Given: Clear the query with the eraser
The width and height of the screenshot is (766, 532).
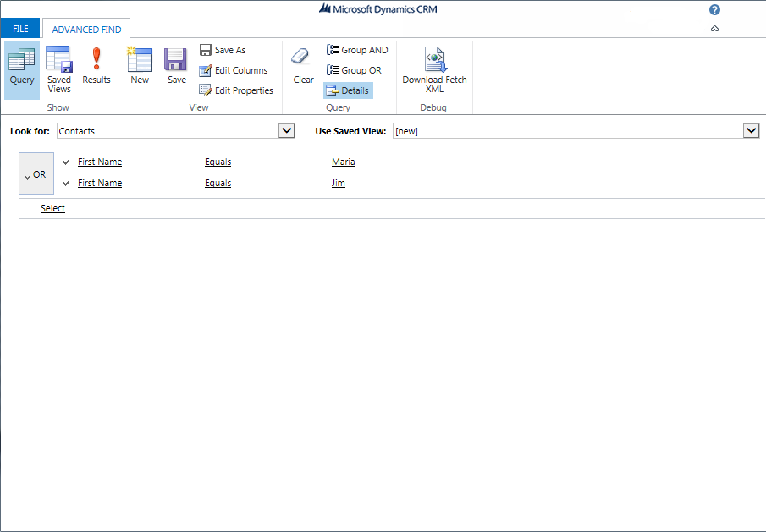Looking at the screenshot, I should tap(303, 66).
